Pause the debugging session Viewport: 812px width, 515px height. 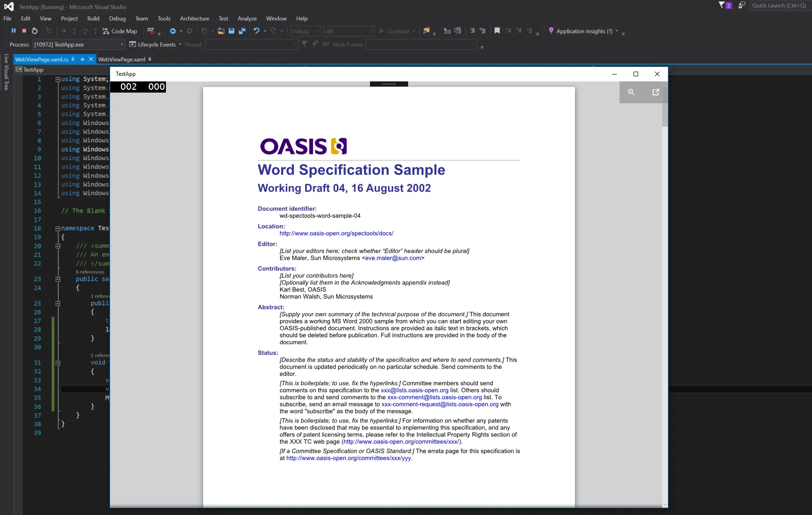13,31
